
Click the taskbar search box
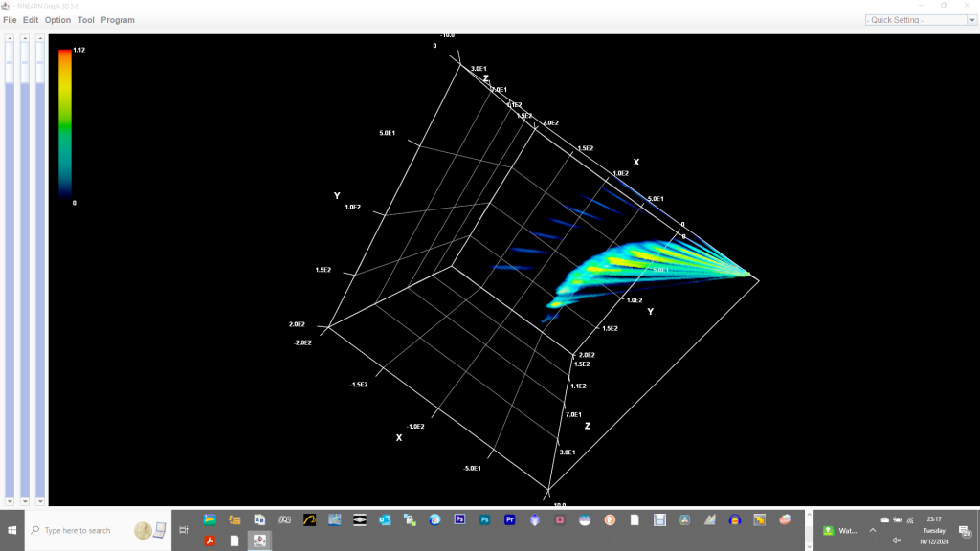pyautogui.click(x=99, y=530)
